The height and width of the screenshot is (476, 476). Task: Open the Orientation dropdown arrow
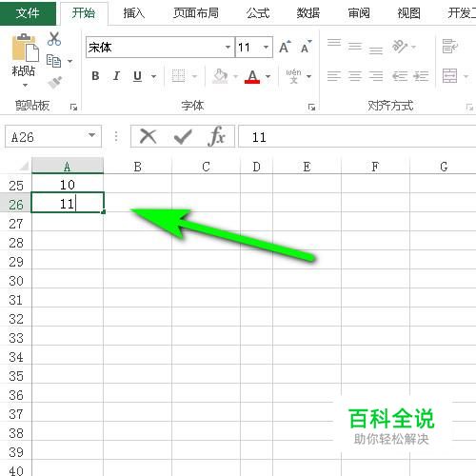(413, 47)
